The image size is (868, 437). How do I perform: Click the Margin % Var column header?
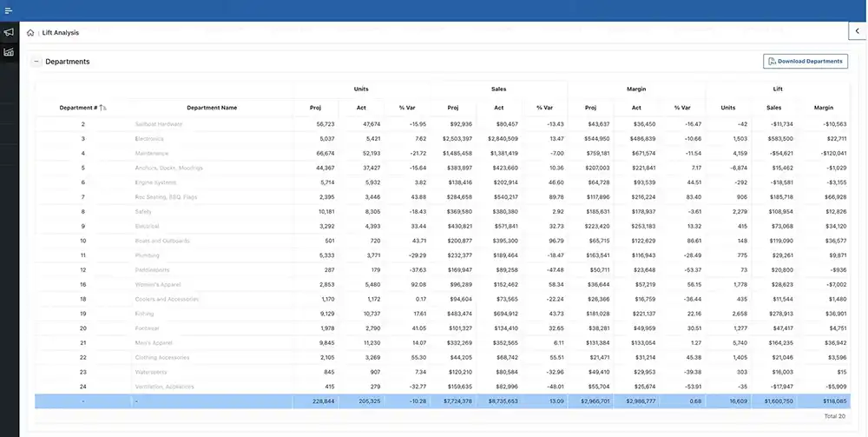tap(682, 108)
